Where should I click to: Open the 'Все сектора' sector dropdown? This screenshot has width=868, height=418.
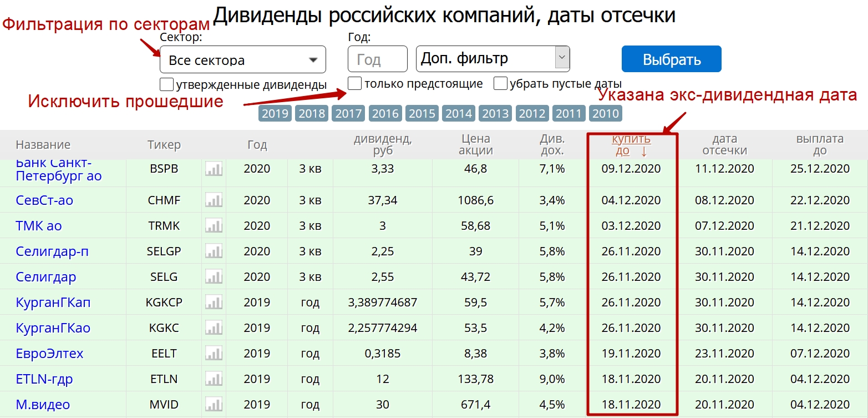pyautogui.click(x=242, y=60)
